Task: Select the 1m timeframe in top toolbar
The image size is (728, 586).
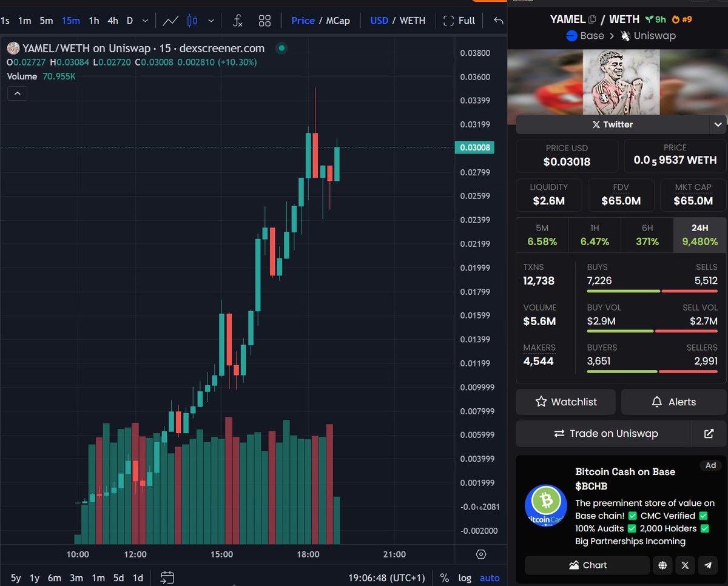Action: pyautogui.click(x=24, y=21)
